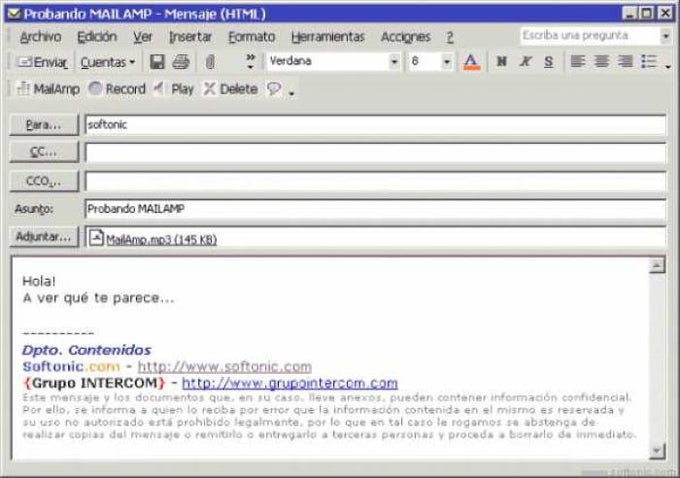Click into the empty CCO field
680x478 pixels.
tap(376, 181)
